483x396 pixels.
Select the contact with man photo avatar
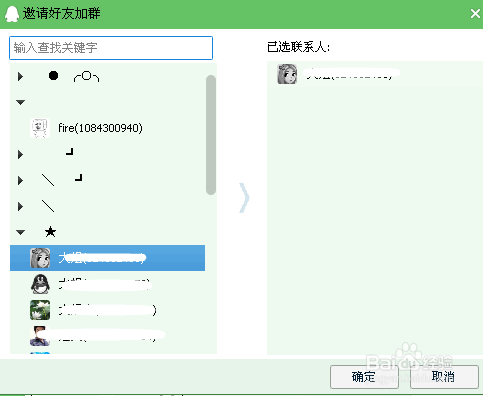(x=107, y=336)
